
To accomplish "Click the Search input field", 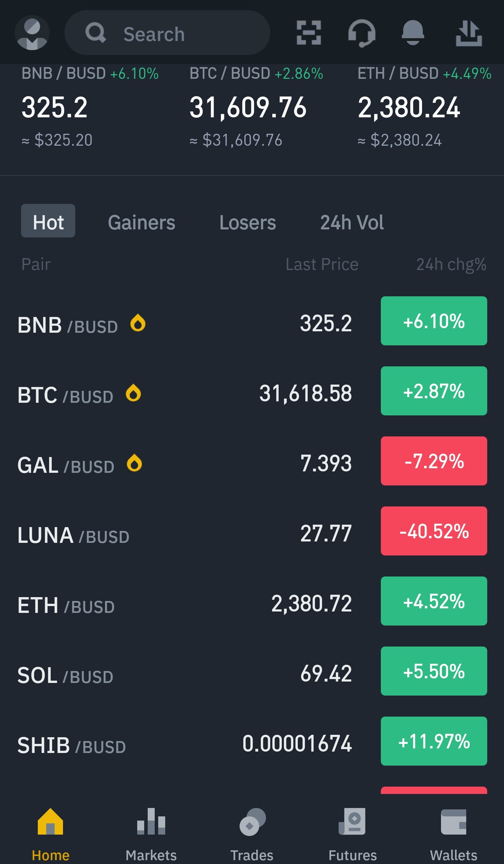I will pyautogui.click(x=167, y=33).
